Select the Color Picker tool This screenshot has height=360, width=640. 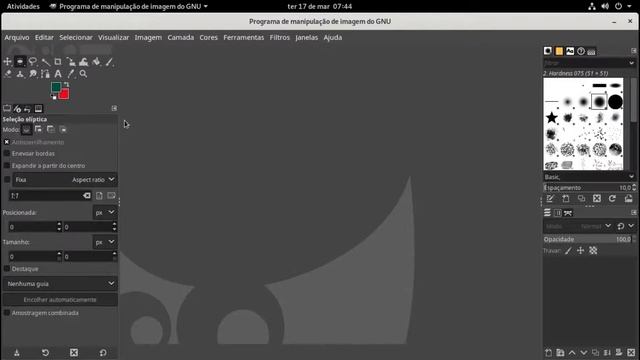(71, 74)
